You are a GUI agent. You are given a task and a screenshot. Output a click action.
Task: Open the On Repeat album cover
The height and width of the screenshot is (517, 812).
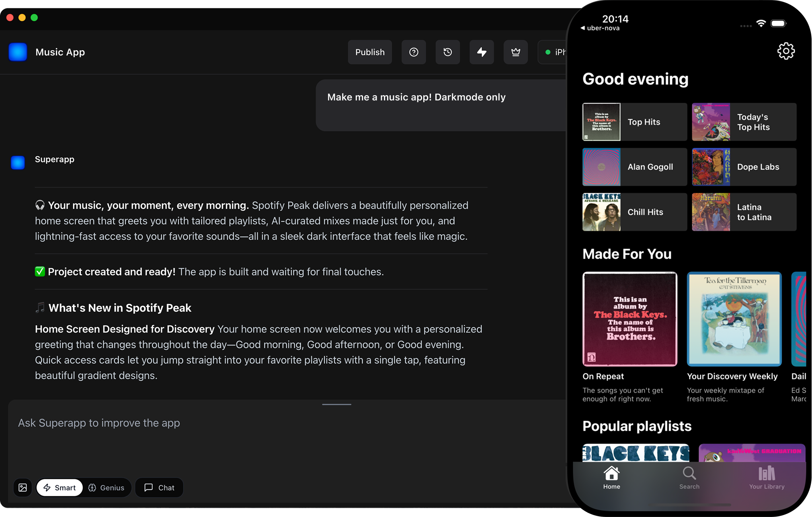pyautogui.click(x=630, y=319)
